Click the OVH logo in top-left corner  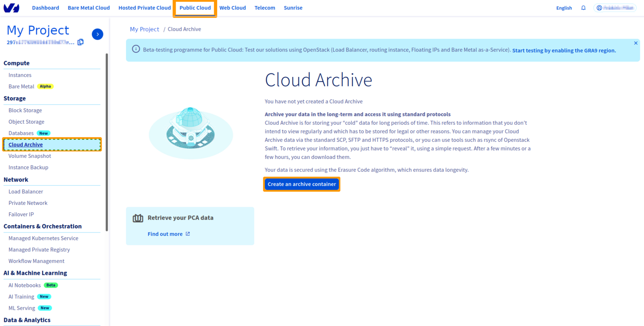click(14, 8)
